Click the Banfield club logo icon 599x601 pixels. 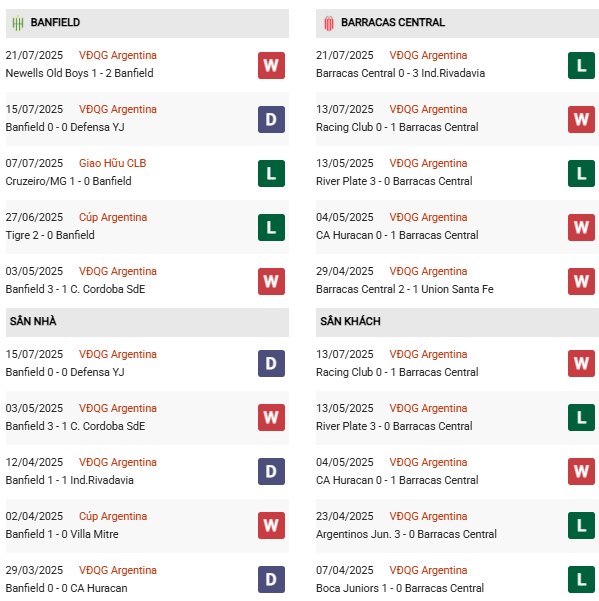(18, 23)
